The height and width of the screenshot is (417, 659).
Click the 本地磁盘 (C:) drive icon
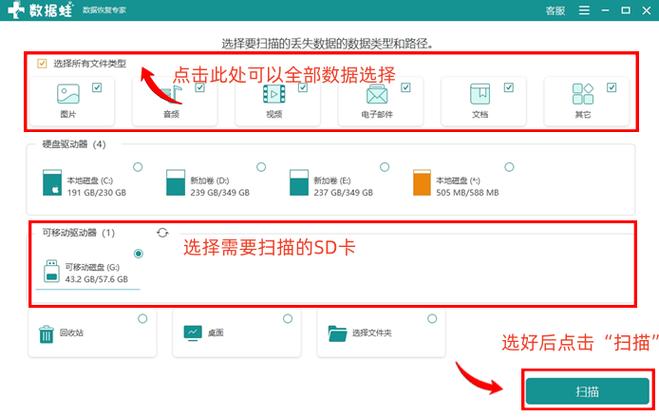pos(53,182)
